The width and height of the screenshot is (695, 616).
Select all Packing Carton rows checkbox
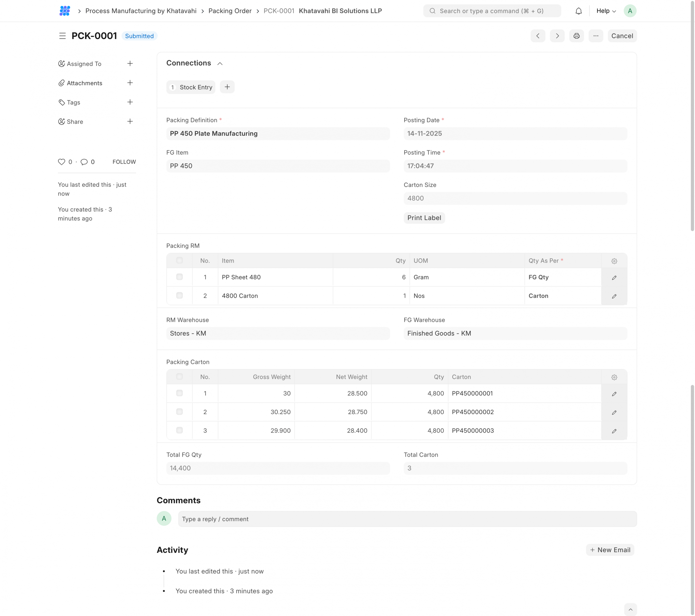[179, 377]
